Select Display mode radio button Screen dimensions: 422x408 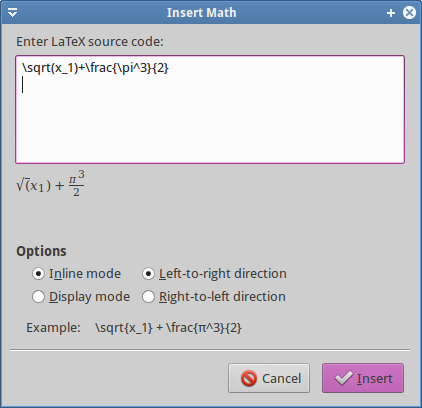pos(38,297)
